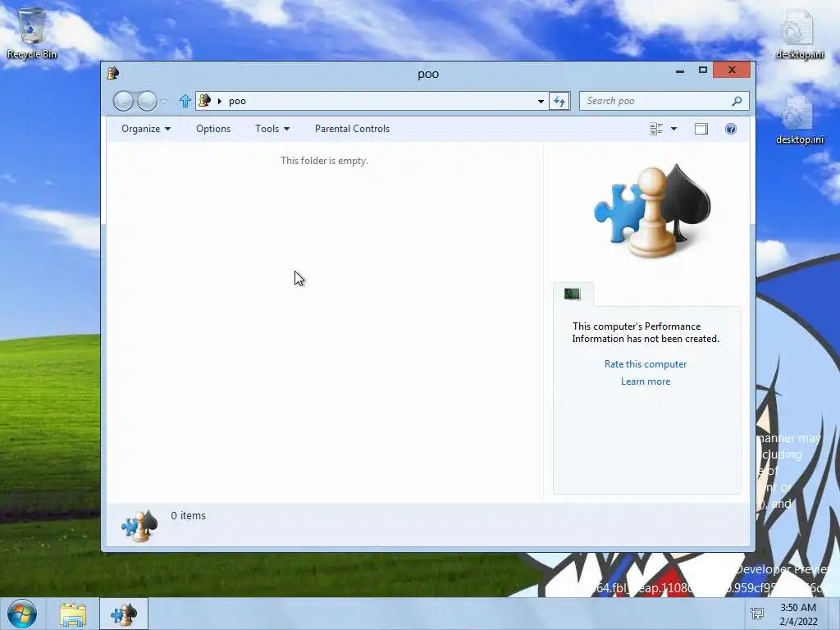Screen dimensions: 840x630
Task: Open the address bar history dropdown
Action: [541, 101]
